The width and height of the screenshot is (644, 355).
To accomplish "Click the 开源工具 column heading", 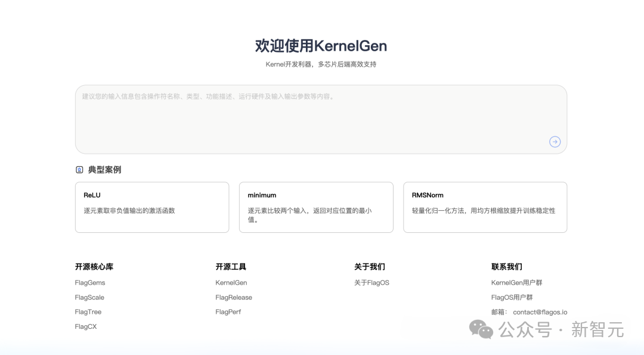I will [231, 267].
